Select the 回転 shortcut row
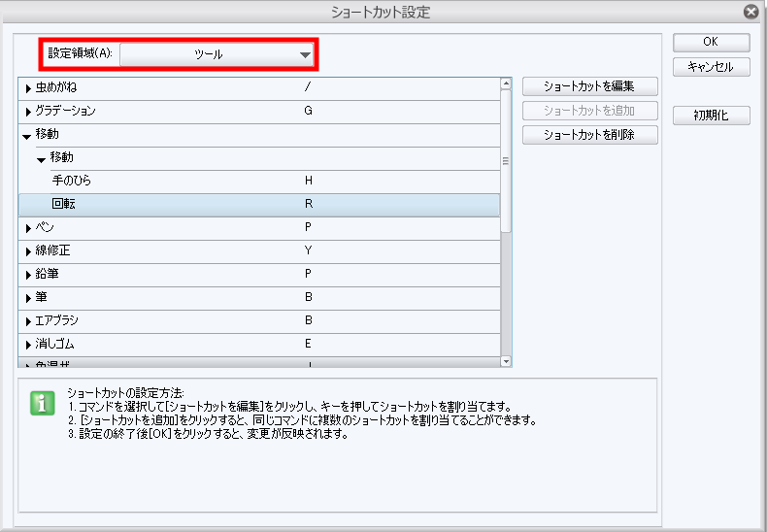Viewport: 767px width, 532px height. [259, 205]
